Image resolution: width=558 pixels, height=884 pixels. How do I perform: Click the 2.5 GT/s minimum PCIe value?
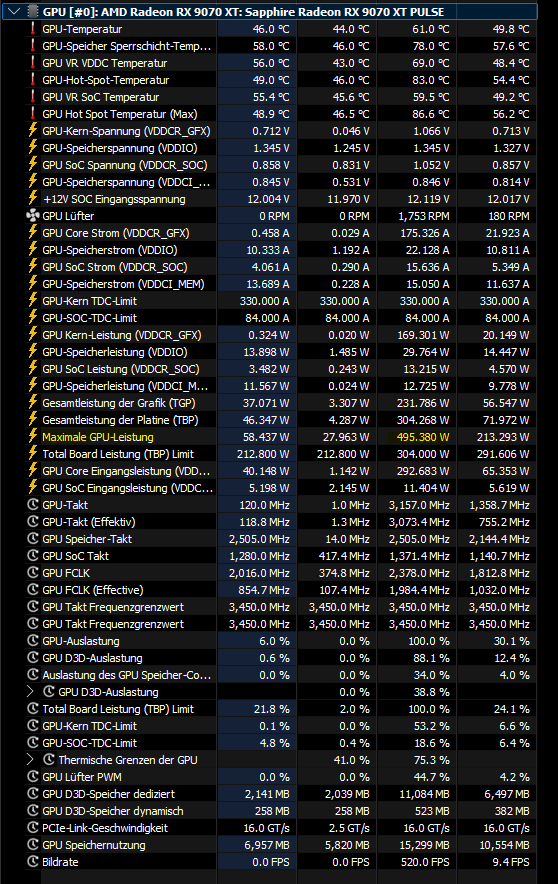pyautogui.click(x=349, y=828)
